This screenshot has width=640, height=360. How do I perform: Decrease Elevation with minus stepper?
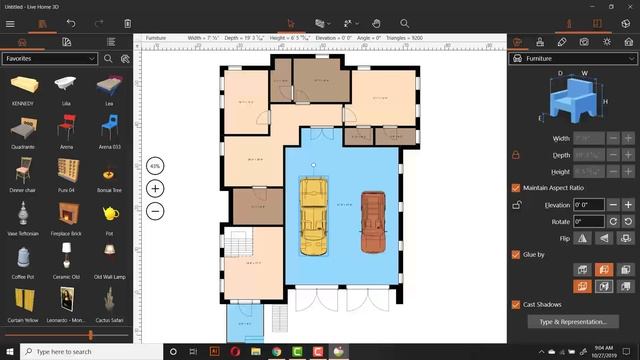click(613, 205)
